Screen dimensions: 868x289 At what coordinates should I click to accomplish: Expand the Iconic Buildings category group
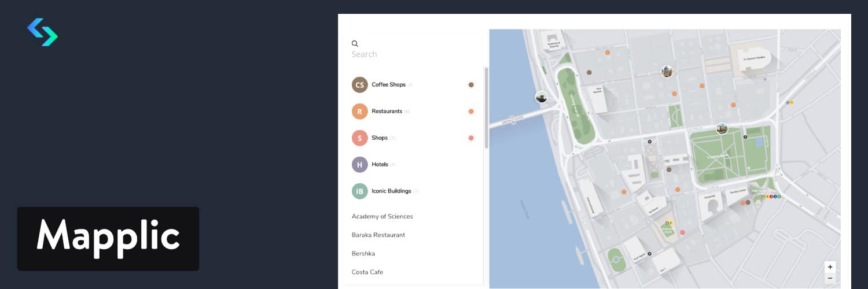[391, 191]
